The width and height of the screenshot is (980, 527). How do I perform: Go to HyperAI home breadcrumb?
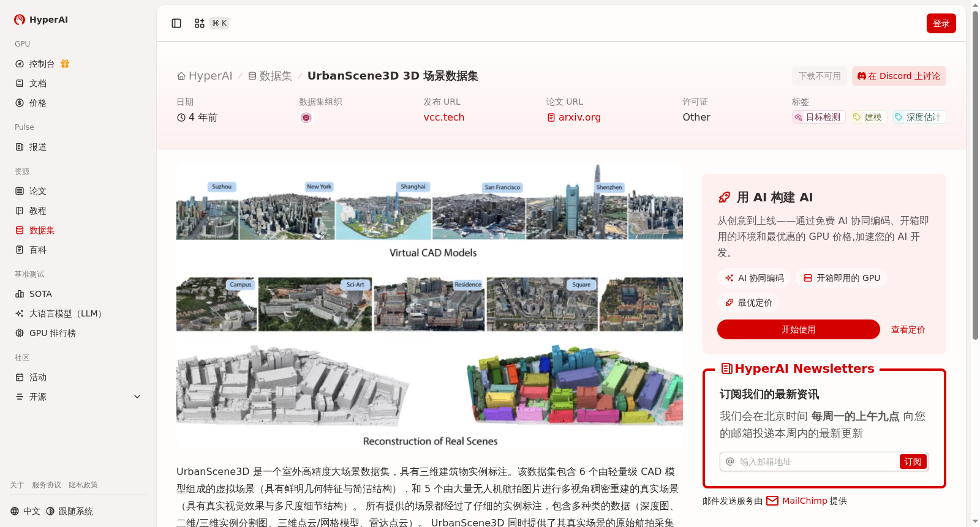pyautogui.click(x=205, y=76)
